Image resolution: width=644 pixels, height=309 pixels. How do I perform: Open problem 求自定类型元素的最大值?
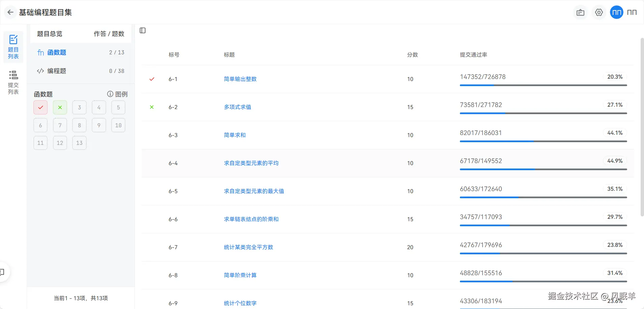click(254, 191)
